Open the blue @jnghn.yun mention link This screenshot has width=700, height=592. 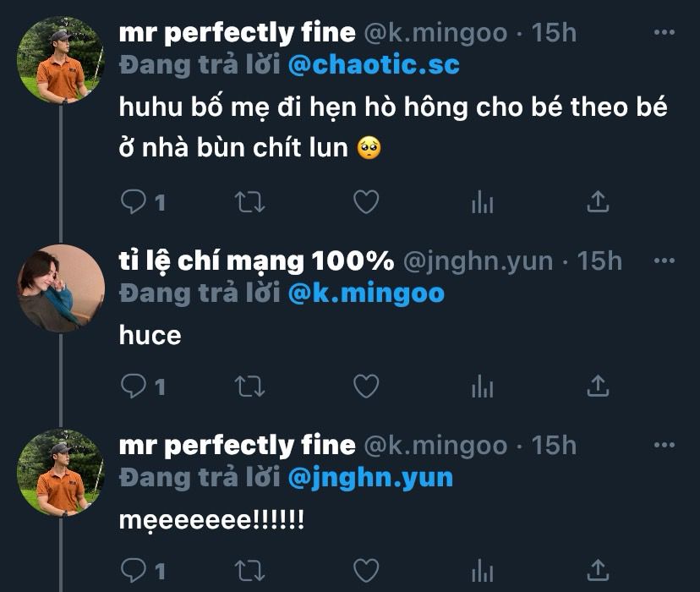pyautogui.click(x=370, y=477)
